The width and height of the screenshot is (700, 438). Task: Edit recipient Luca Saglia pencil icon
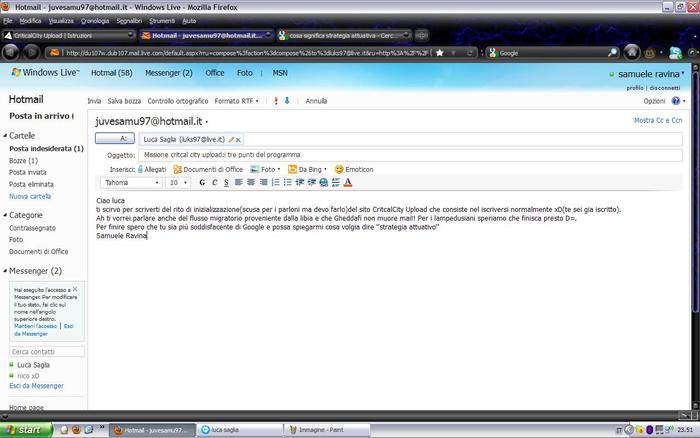coord(231,140)
